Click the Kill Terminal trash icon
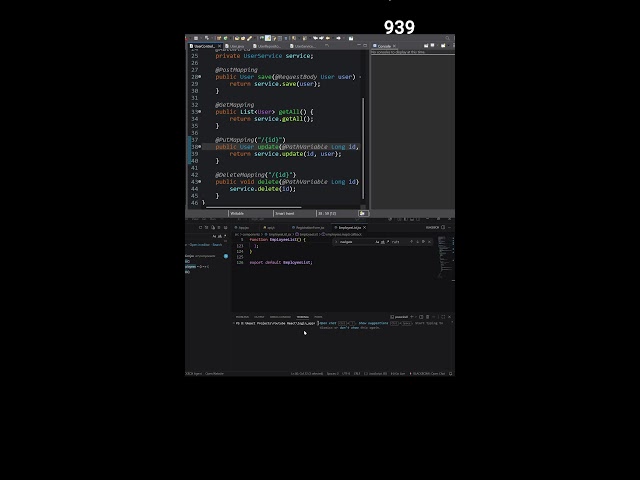This screenshot has height=480, width=640. click(x=427, y=317)
